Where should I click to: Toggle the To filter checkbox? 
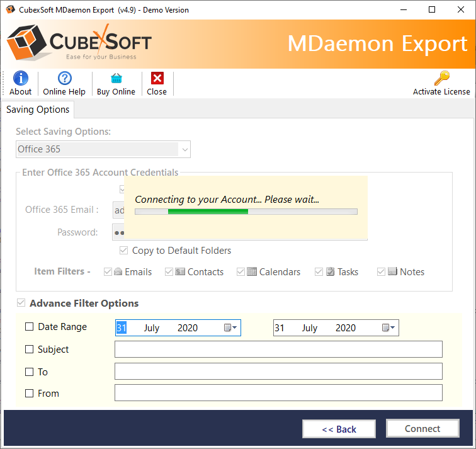click(x=30, y=372)
